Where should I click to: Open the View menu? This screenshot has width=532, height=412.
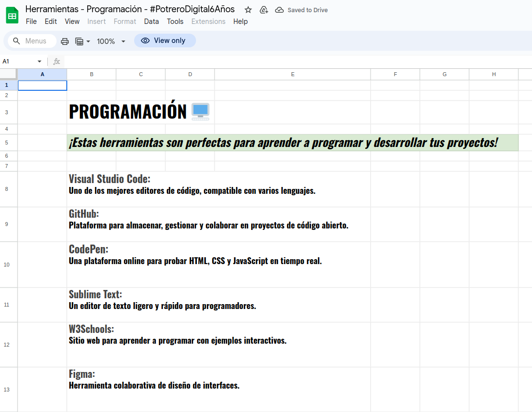[x=72, y=21]
